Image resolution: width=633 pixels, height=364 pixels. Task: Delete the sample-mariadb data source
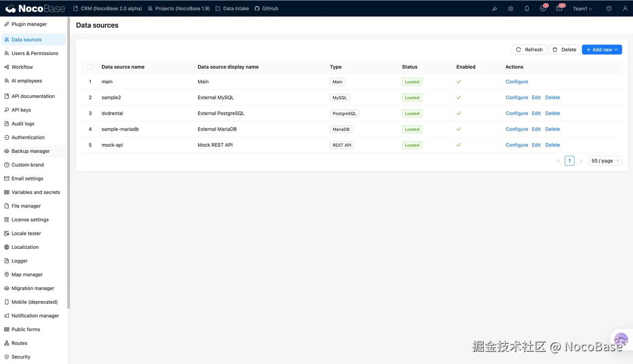[x=552, y=129]
